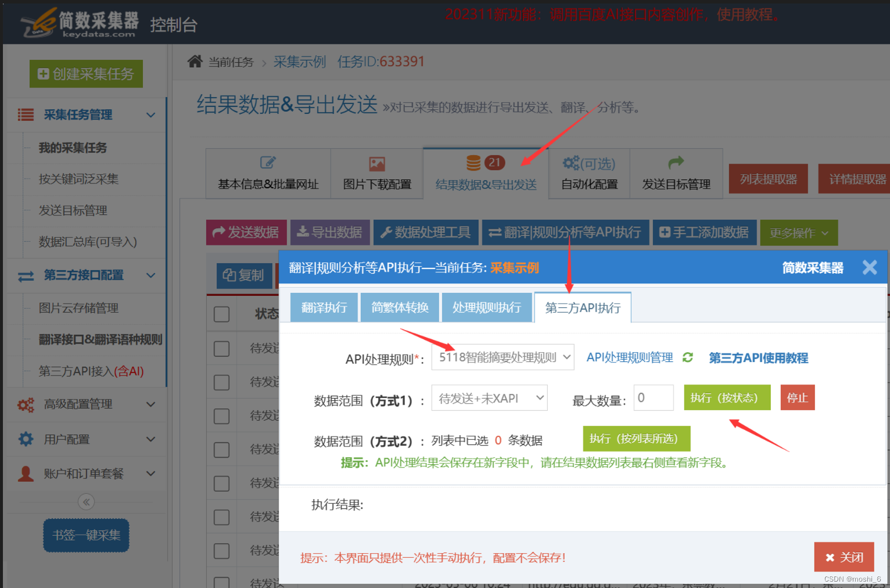Open 图片云存储管理 in sidebar
The height and width of the screenshot is (588, 890).
tap(78, 308)
